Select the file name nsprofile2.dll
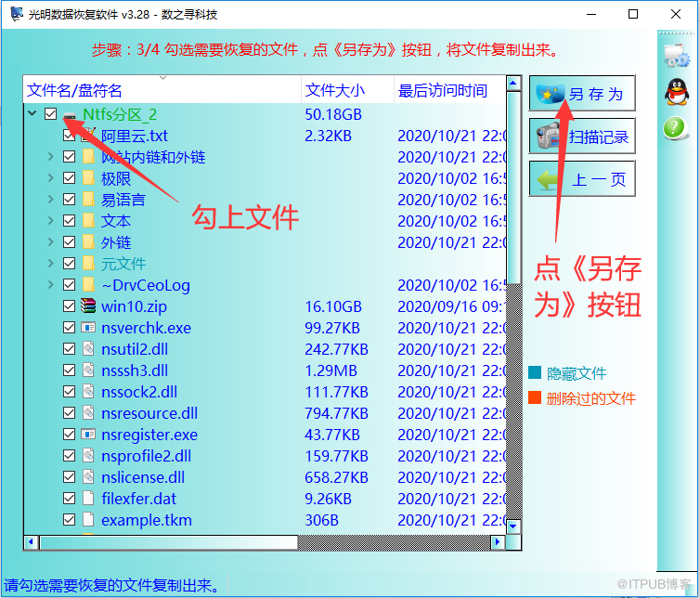Image resolution: width=700 pixels, height=598 pixels. [146, 456]
